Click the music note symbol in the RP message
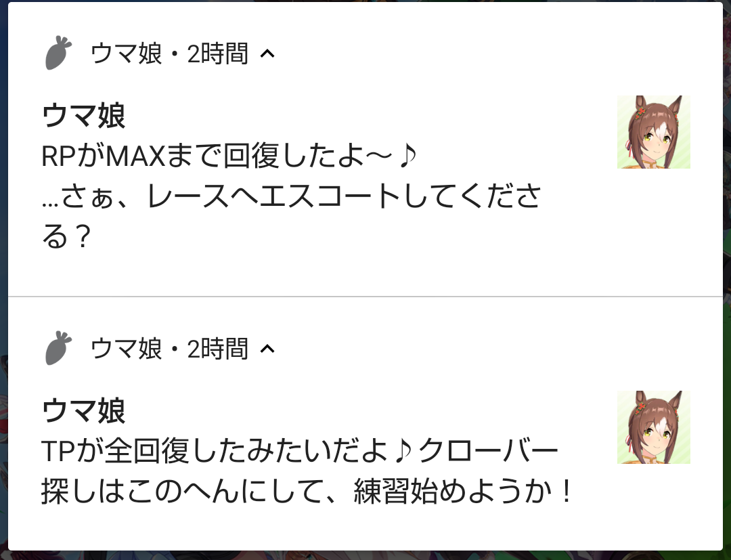This screenshot has height=560, width=731. point(407,156)
